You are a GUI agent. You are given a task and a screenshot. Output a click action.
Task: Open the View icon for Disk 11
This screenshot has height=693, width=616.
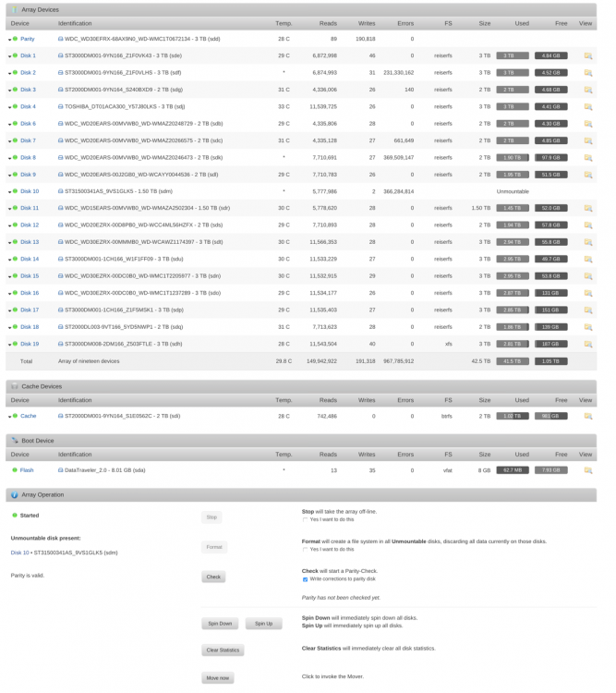pyautogui.click(x=588, y=208)
